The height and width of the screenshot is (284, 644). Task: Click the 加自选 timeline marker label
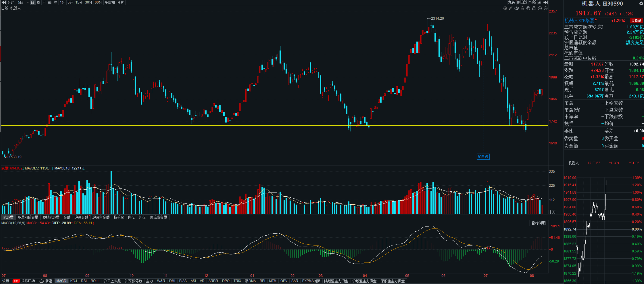point(483,156)
